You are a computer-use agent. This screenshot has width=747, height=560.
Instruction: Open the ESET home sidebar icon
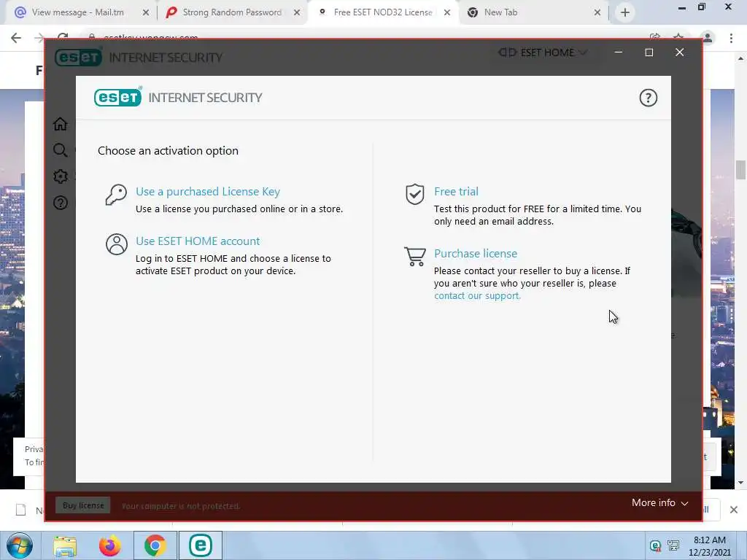(60, 124)
